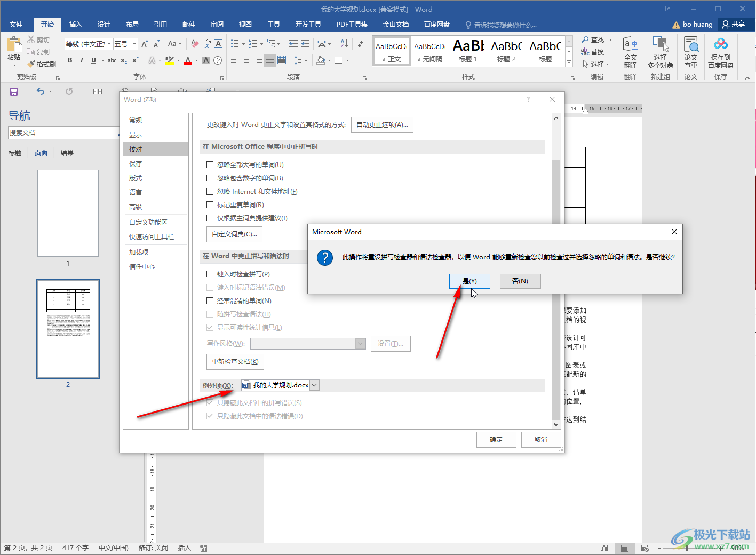Click the Decrease Indent icon

pos(293,44)
